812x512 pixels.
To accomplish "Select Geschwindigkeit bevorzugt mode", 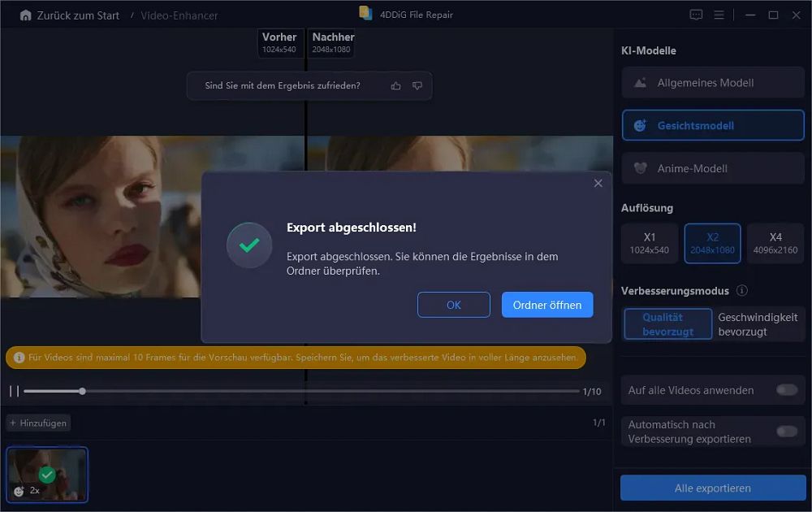I will [x=758, y=324].
